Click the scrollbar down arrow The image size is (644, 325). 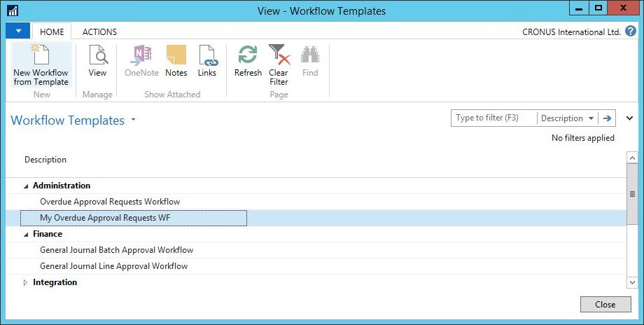(632, 282)
